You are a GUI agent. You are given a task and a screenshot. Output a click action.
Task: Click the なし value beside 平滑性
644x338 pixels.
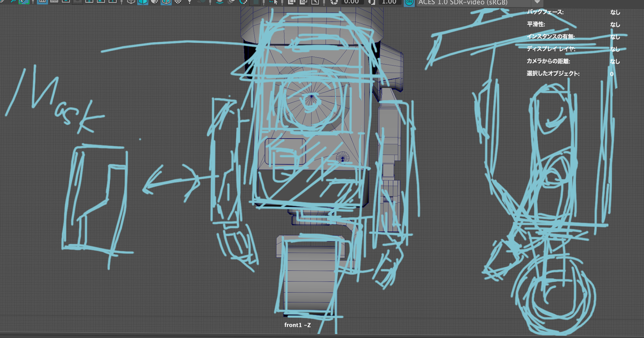tap(615, 24)
